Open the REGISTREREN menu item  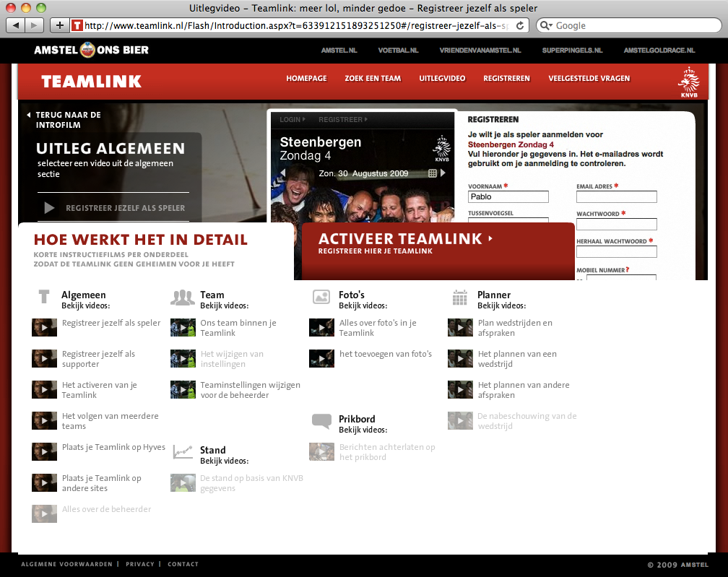coord(506,79)
